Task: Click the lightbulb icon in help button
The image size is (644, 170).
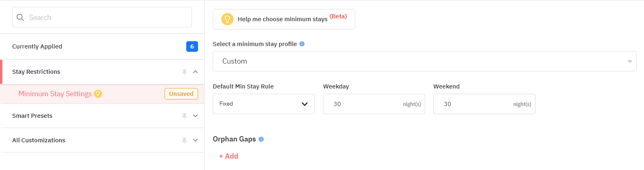Action: click(227, 19)
